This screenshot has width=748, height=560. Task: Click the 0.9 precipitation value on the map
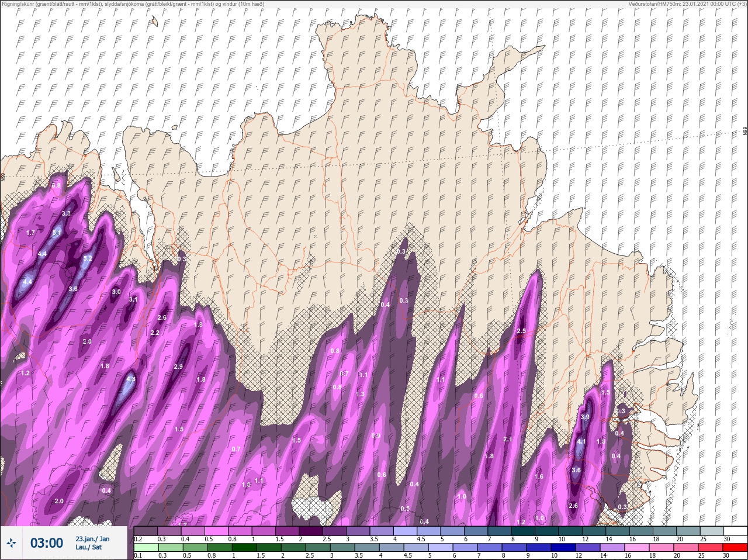point(376,435)
